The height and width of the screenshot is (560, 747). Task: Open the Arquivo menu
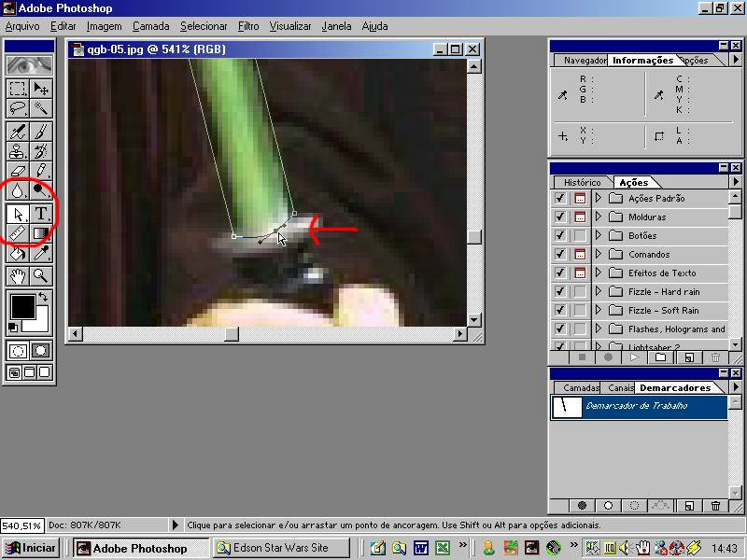22,26
